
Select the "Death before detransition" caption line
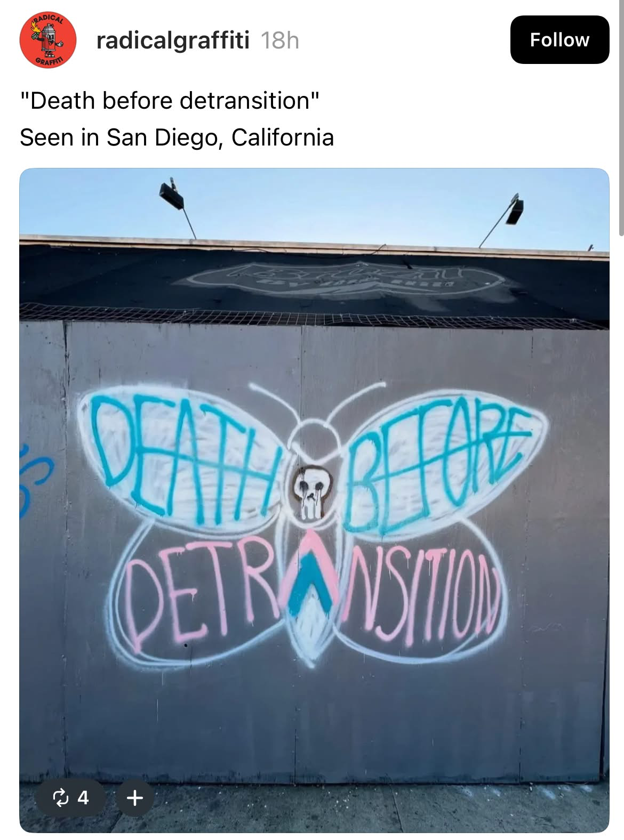tap(170, 101)
